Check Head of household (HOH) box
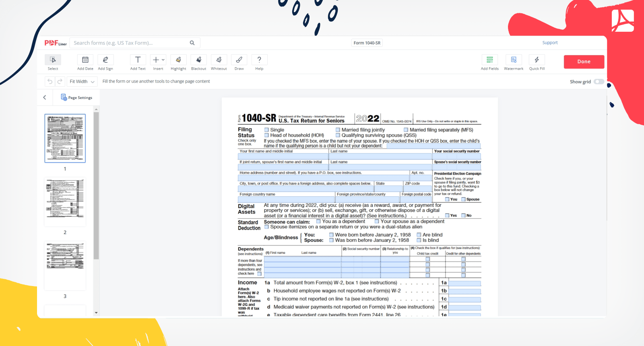This screenshot has width=644, height=346. 266,135
